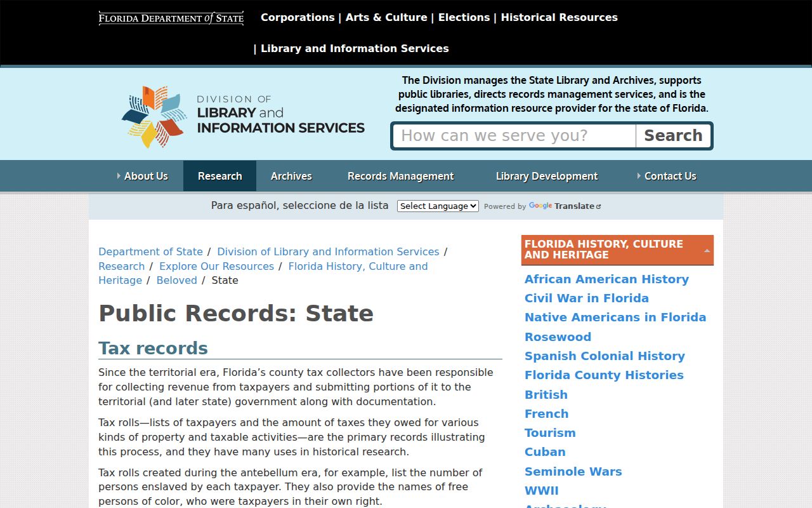
Task: Collapse the Florida History, Culture and Heritage panel arrow
Action: [x=707, y=250]
